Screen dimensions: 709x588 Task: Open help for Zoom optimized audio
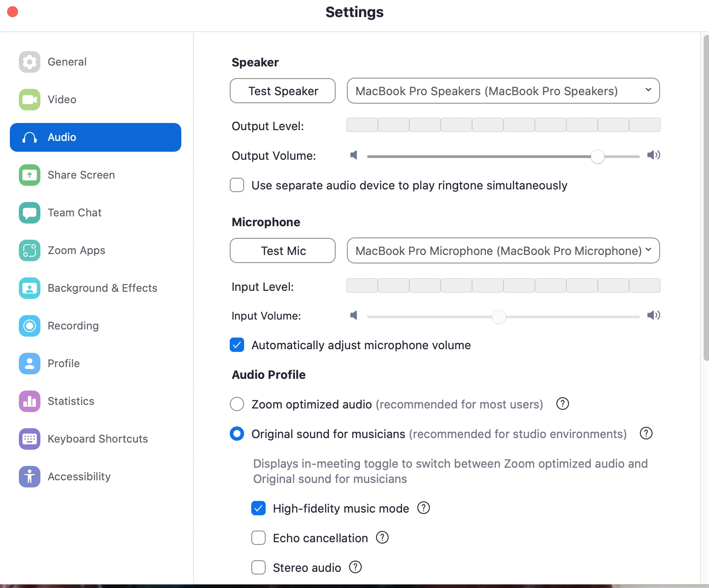click(x=562, y=404)
